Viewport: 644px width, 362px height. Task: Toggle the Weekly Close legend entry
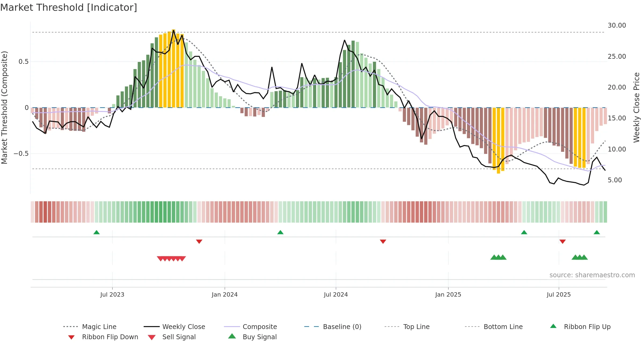coord(174,327)
